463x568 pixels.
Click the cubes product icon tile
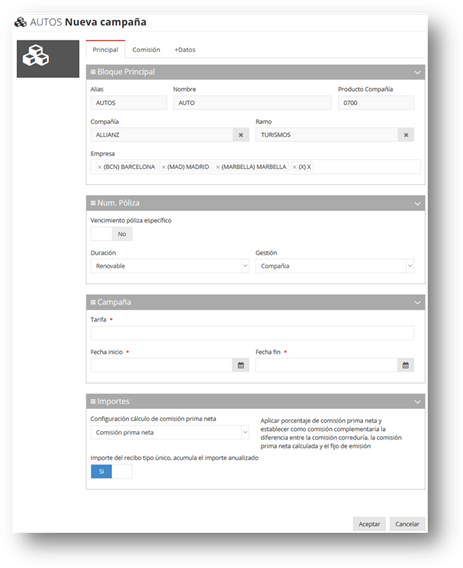[x=48, y=59]
